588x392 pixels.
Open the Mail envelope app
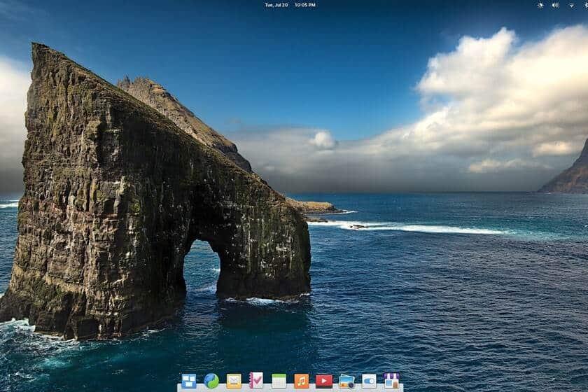(234, 381)
